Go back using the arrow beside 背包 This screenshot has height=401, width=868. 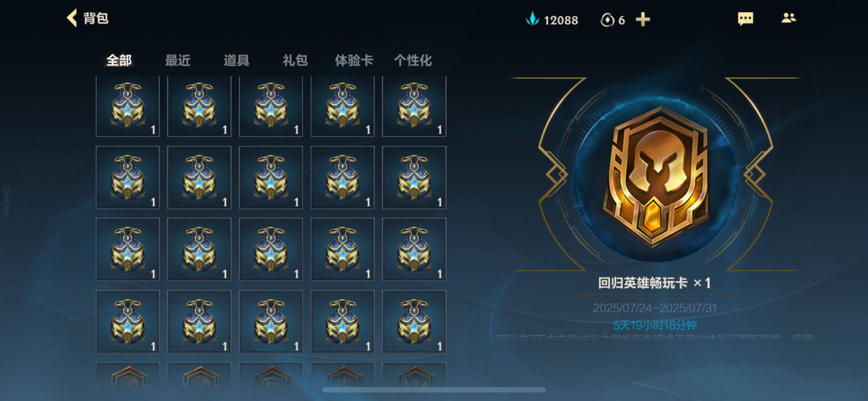pos(72,18)
